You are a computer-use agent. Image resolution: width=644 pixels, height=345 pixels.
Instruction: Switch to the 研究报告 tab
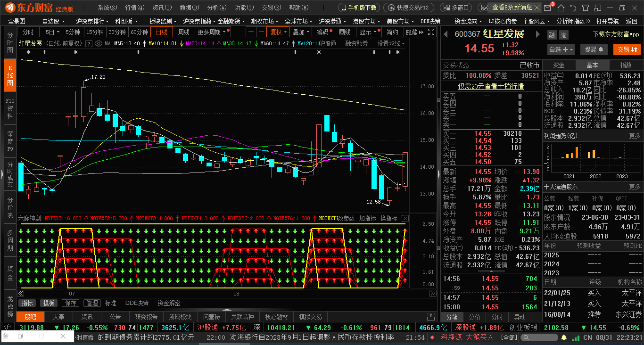147,317
